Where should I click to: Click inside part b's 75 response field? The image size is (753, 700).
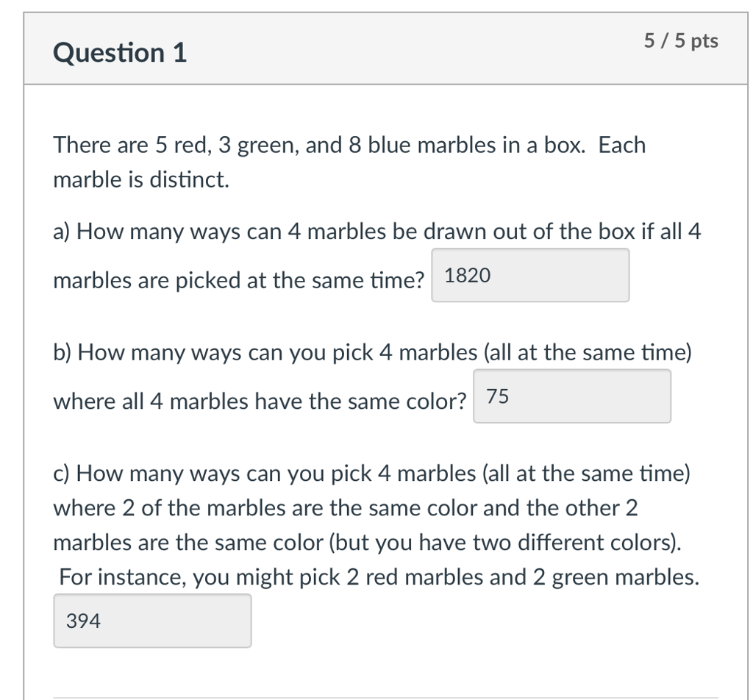tap(572, 396)
